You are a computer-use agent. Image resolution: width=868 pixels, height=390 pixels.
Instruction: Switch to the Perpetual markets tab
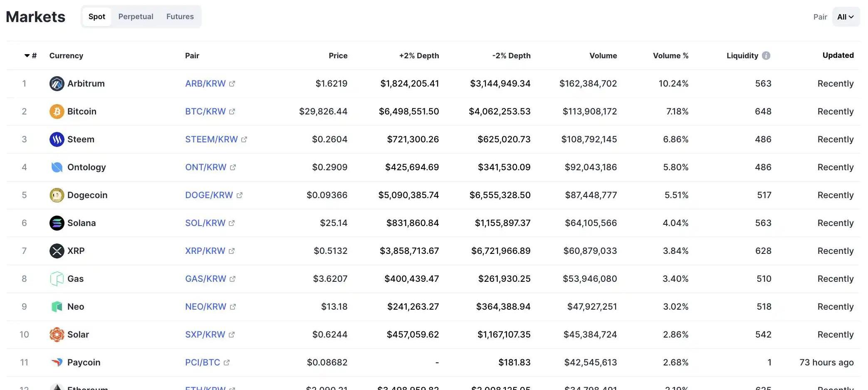[x=136, y=17]
